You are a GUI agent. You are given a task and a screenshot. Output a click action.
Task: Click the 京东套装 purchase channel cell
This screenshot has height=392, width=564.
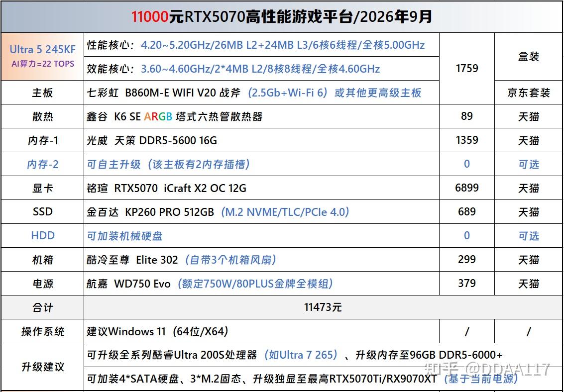[529, 93]
